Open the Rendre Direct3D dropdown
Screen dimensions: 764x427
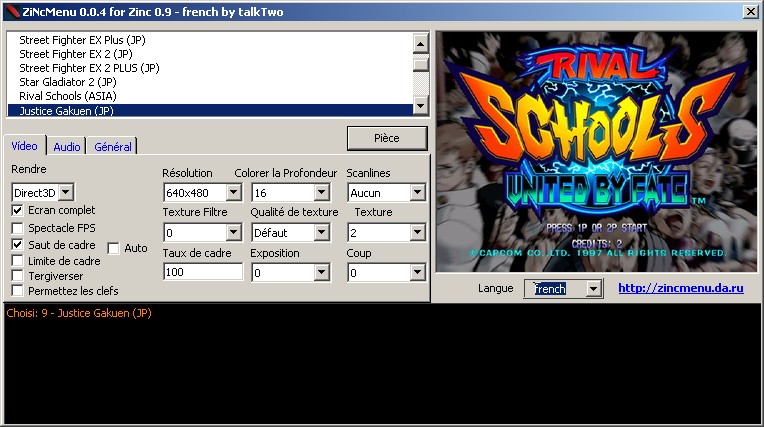click(66, 192)
